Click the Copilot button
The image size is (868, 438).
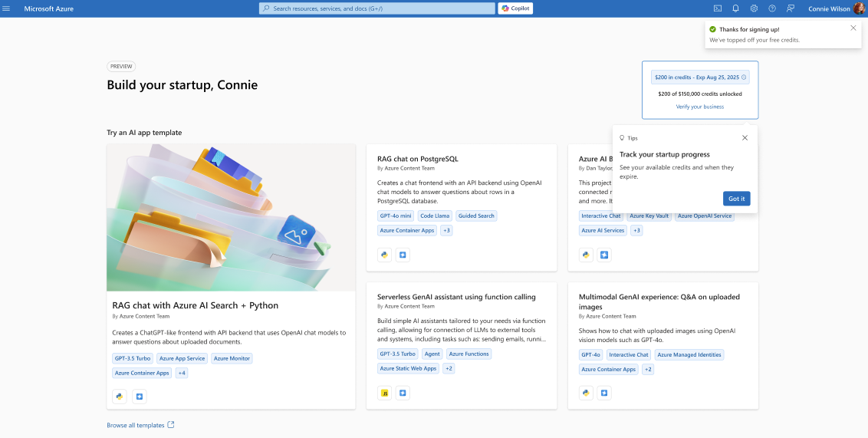point(515,8)
